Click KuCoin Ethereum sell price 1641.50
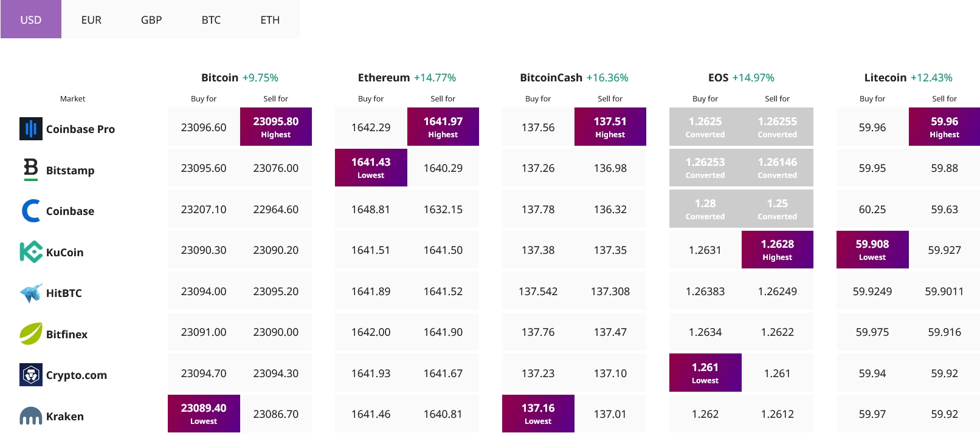 [443, 250]
